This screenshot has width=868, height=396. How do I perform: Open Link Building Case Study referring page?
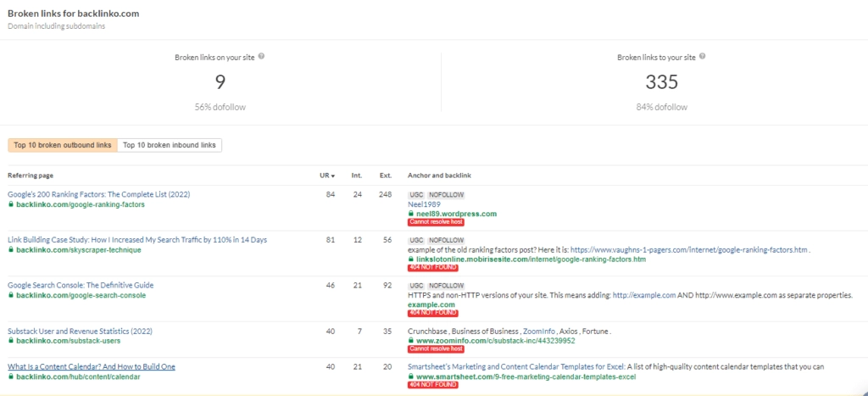point(136,240)
